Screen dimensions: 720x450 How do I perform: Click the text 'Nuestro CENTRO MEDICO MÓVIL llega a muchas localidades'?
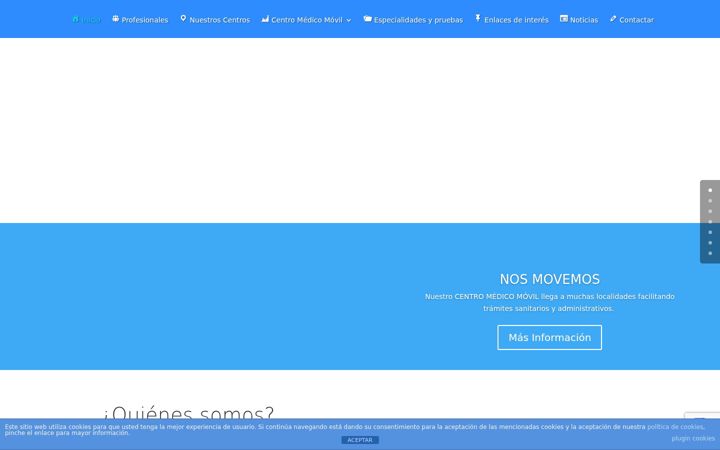tap(550, 297)
